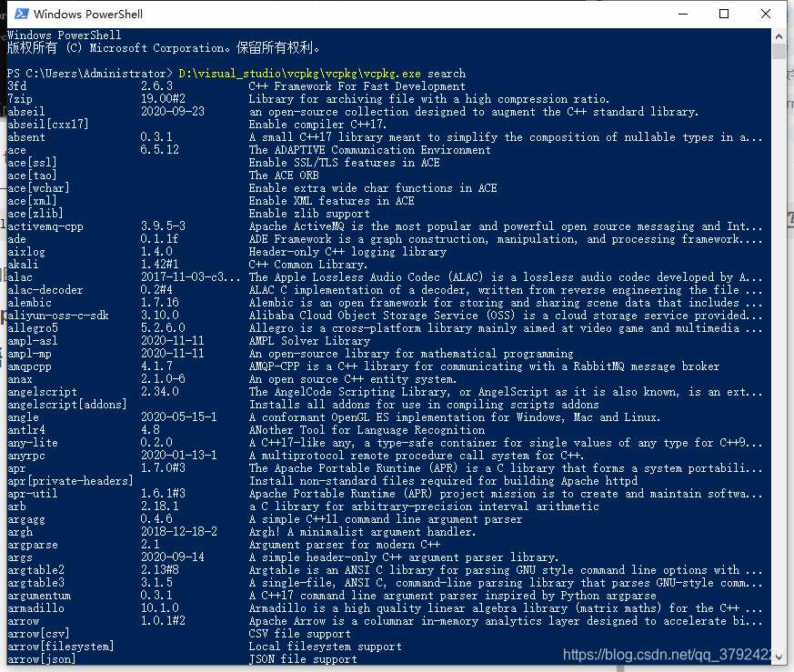794x672 pixels.
Task: Click the 'aliyun-oss-c-sdk' package name
Action: pos(57,316)
